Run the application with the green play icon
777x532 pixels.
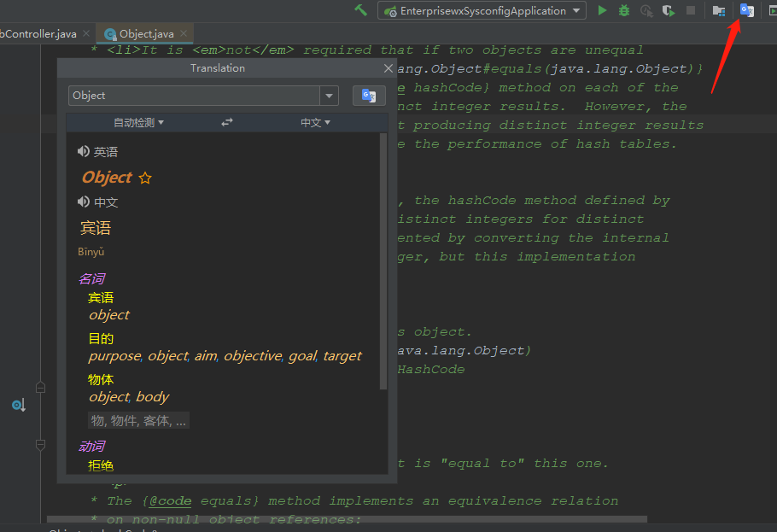[602, 10]
